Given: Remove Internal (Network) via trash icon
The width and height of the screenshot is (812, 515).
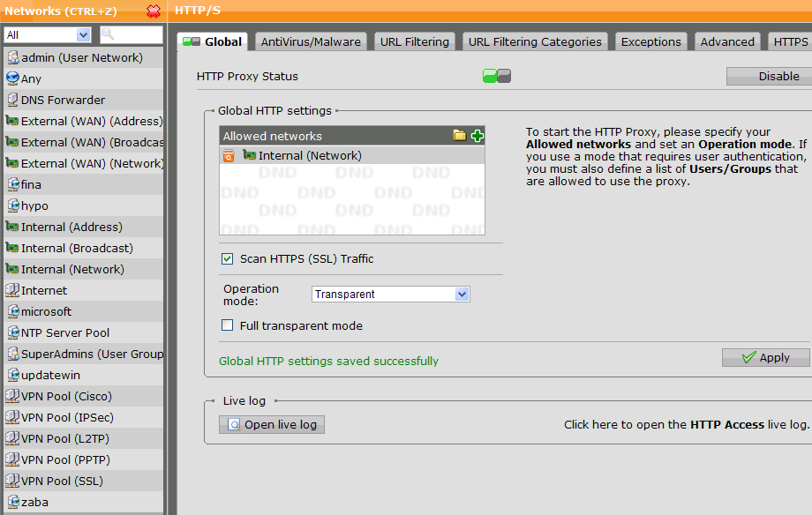Looking at the screenshot, I should point(229,156).
